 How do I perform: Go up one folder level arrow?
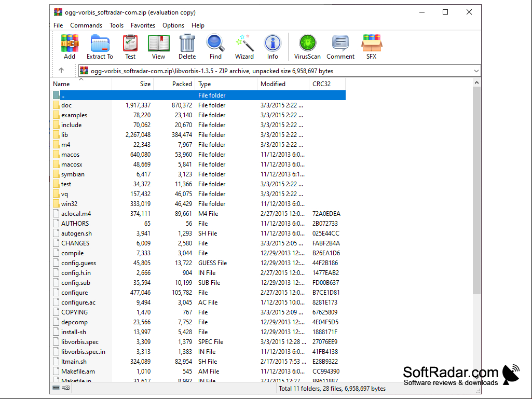61,71
